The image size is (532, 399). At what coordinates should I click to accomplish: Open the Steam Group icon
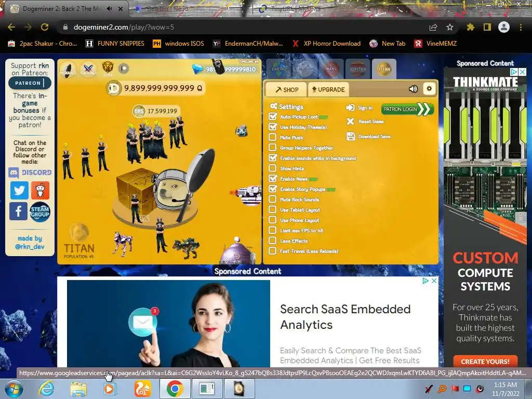tap(39, 212)
